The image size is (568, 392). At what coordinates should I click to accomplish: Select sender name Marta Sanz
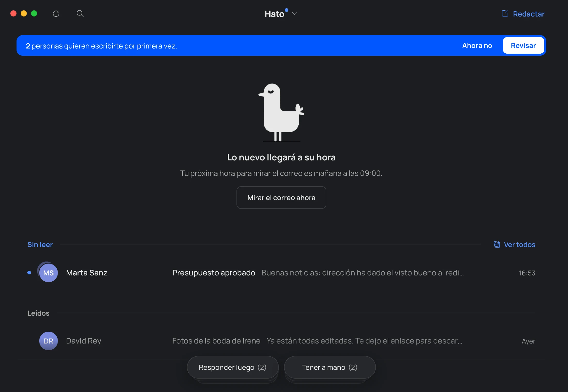point(86,273)
